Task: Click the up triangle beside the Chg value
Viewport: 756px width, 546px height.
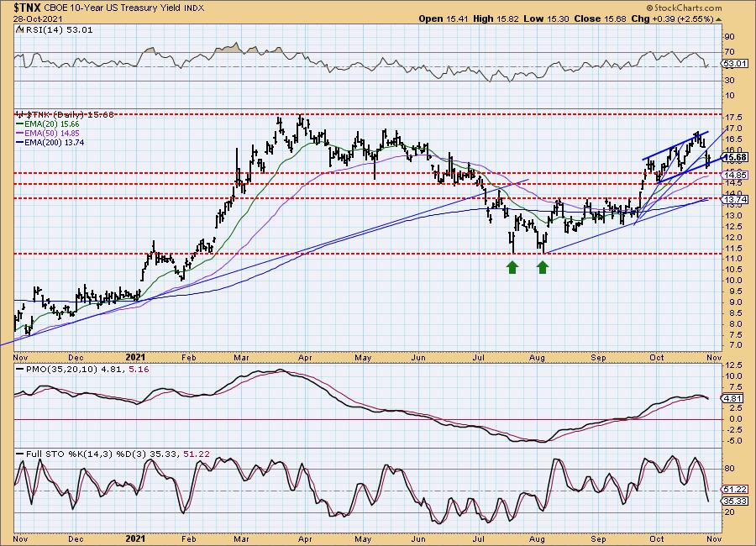Action: (718, 19)
